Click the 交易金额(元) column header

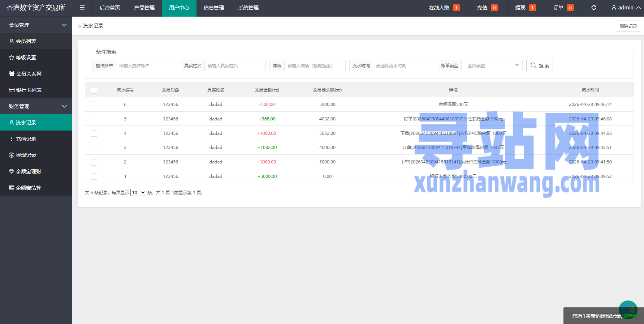point(267,90)
